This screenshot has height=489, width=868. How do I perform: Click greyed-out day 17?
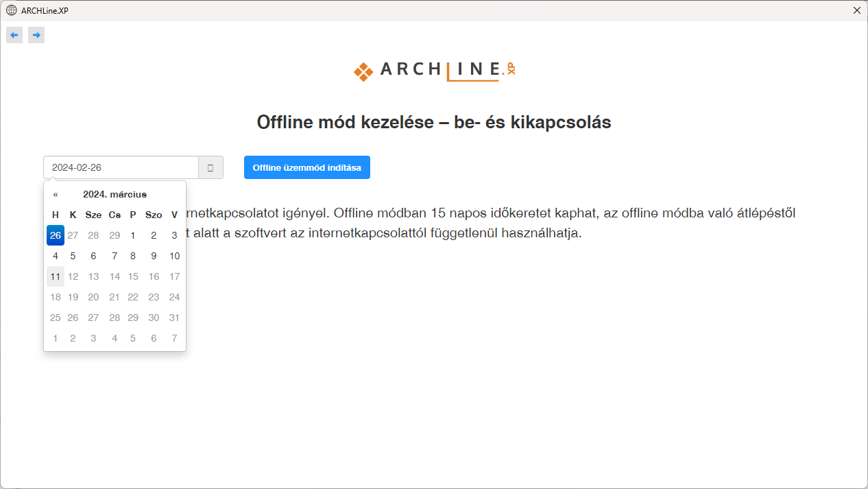tap(174, 276)
